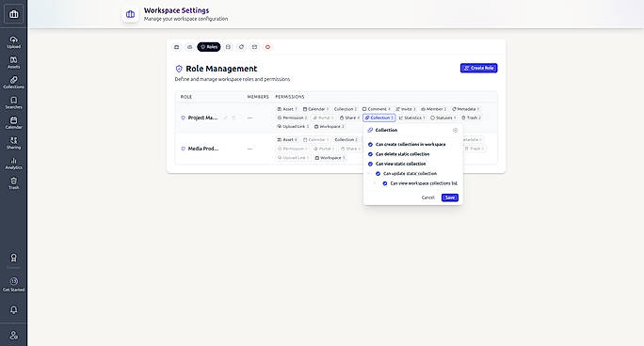Save the Collection permission changes
This screenshot has height=346, width=644.
[450, 197]
